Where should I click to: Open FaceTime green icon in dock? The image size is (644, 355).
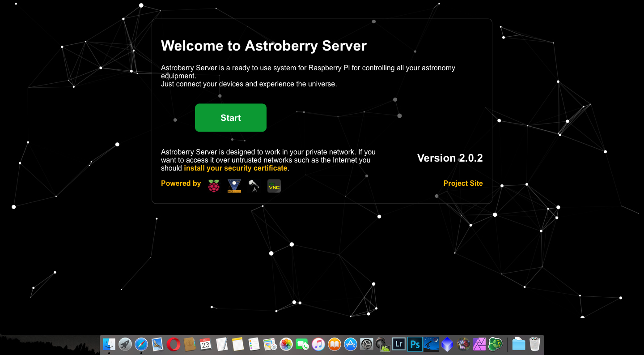tap(302, 344)
